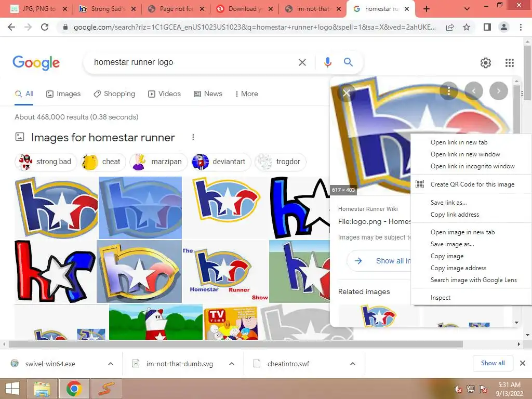
Task: Open the Swivel app in the taskbar
Action: 106,389
